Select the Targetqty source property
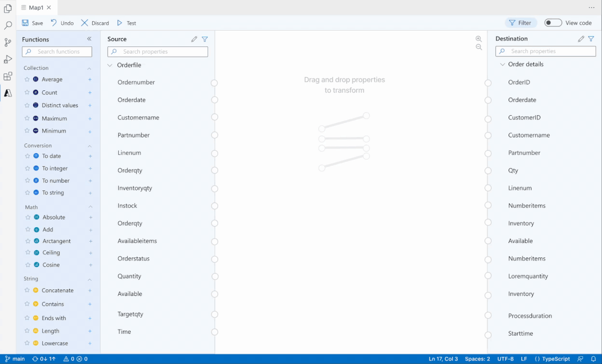The height and width of the screenshot is (364, 602). (130, 314)
